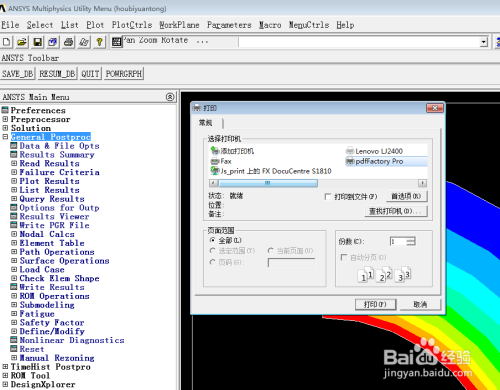
Task: Click the printer list scroll left arrow
Action: coord(213,183)
